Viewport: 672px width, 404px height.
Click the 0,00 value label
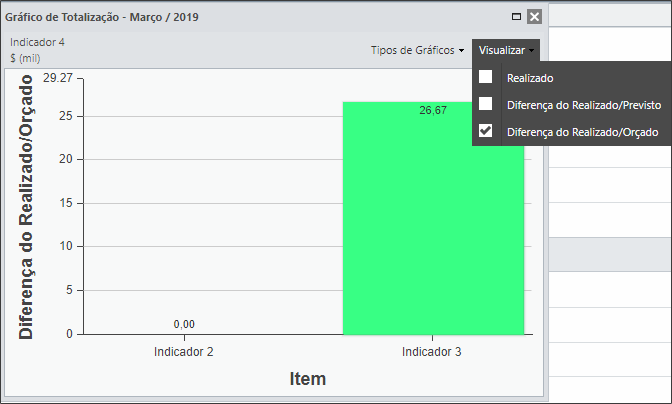tap(184, 324)
